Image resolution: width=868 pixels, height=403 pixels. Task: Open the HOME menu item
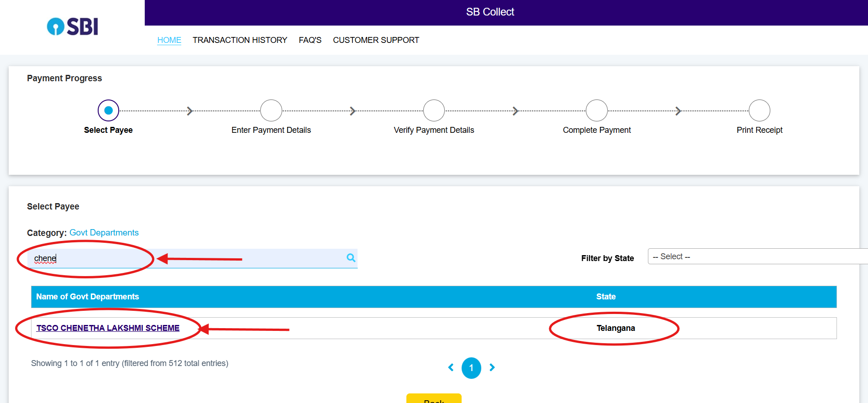169,40
